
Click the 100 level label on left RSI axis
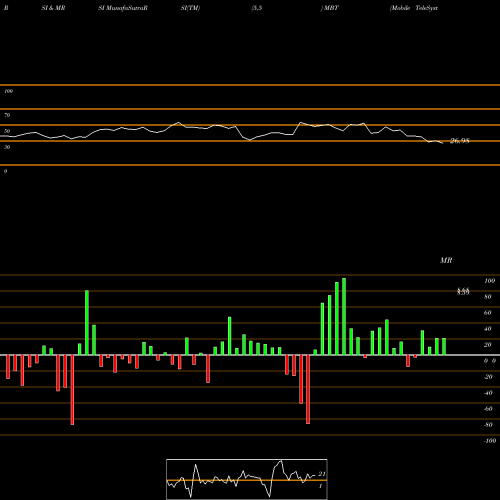point(8,91)
